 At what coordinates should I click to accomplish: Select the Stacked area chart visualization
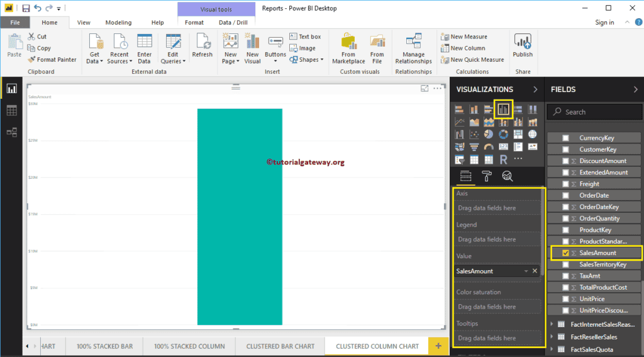[x=488, y=122]
